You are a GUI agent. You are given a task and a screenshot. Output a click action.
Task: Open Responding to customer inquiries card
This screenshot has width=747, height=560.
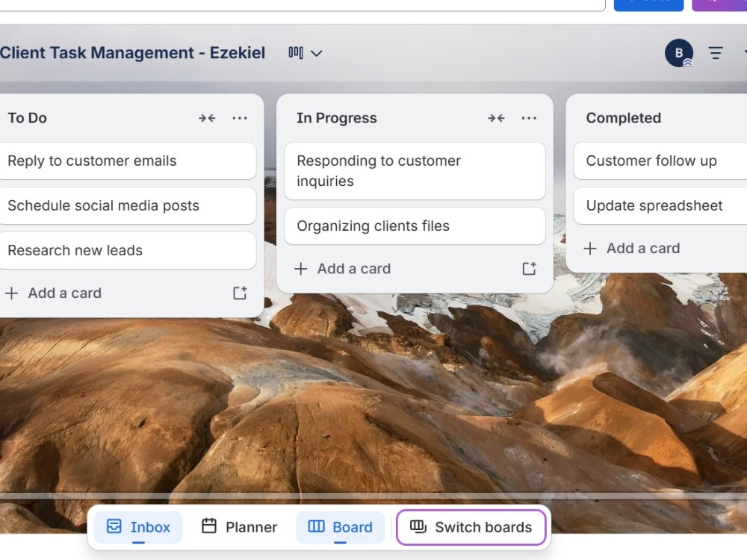[415, 171]
